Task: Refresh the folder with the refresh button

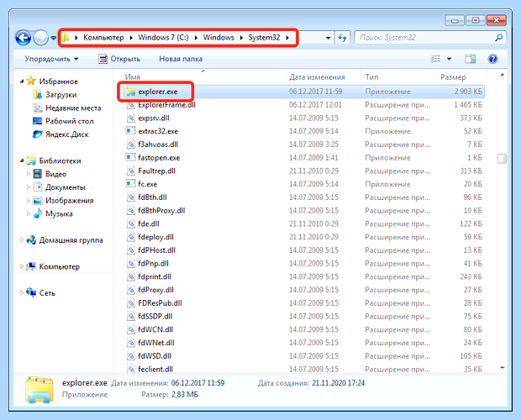Action: [343, 38]
